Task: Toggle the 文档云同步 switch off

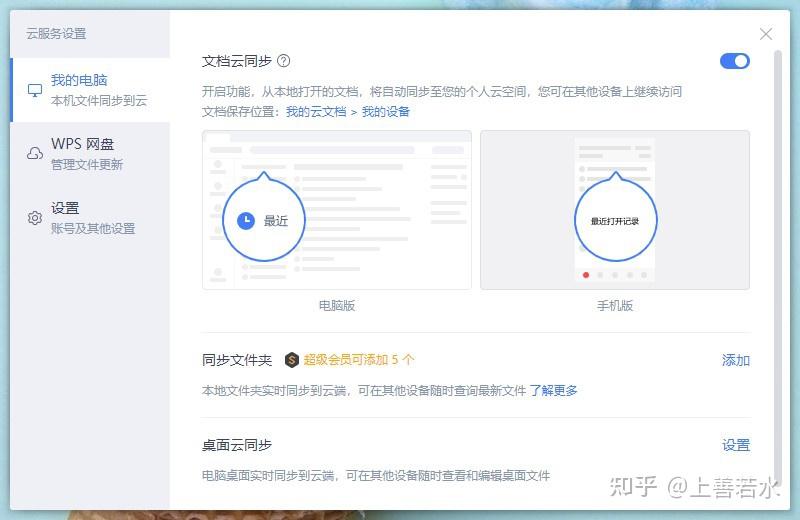Action: point(735,61)
